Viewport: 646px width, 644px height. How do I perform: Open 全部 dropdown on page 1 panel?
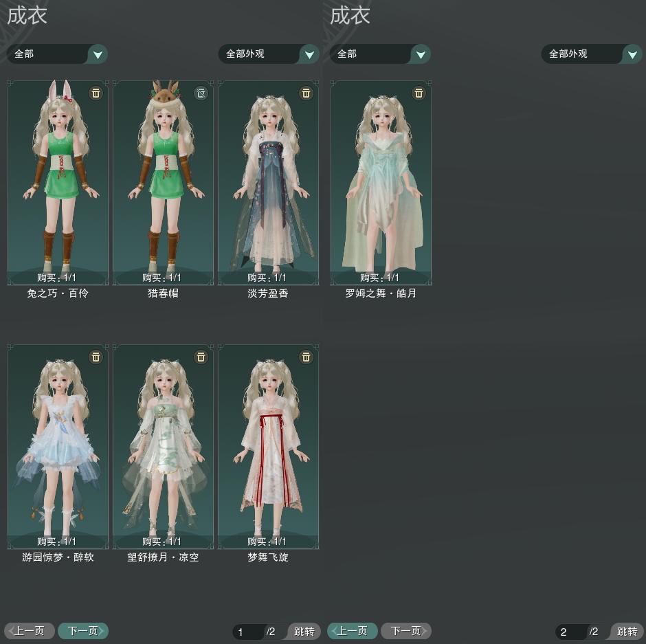click(x=57, y=54)
